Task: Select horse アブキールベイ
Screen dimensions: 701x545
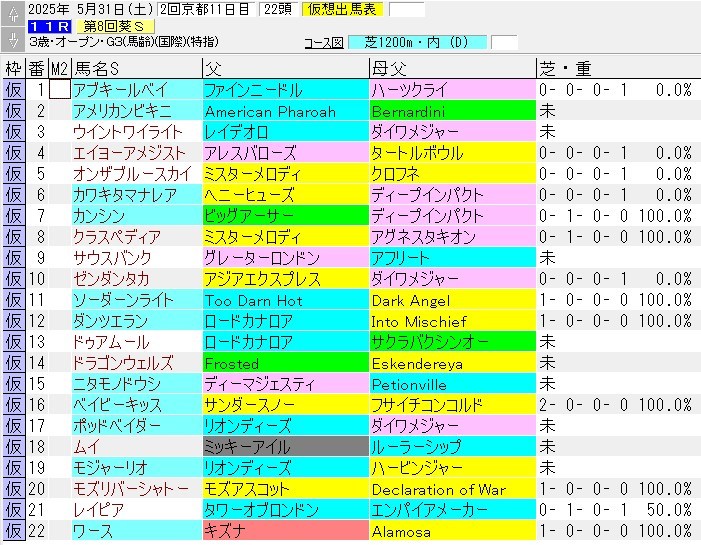Action: pos(137,90)
